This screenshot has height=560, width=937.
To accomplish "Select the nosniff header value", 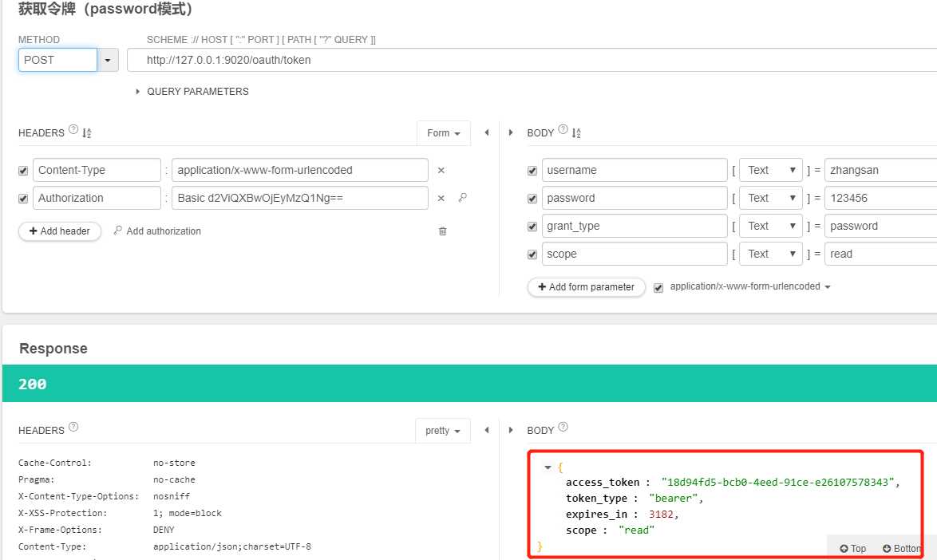I will pos(172,496).
